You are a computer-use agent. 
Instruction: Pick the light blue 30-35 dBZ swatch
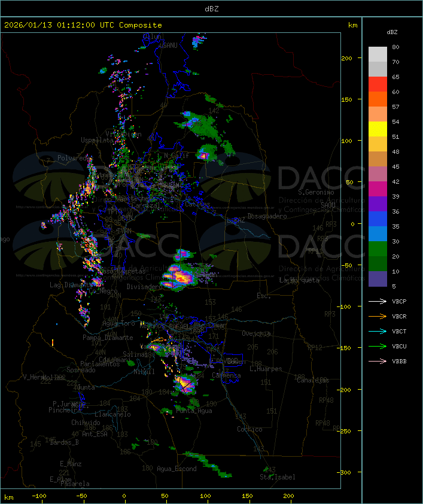(x=378, y=233)
